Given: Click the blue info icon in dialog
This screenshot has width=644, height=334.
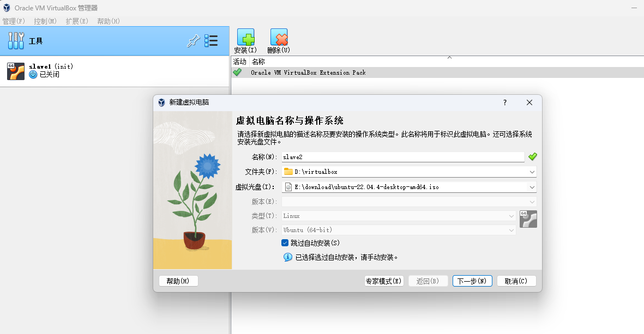Looking at the screenshot, I should pos(288,257).
